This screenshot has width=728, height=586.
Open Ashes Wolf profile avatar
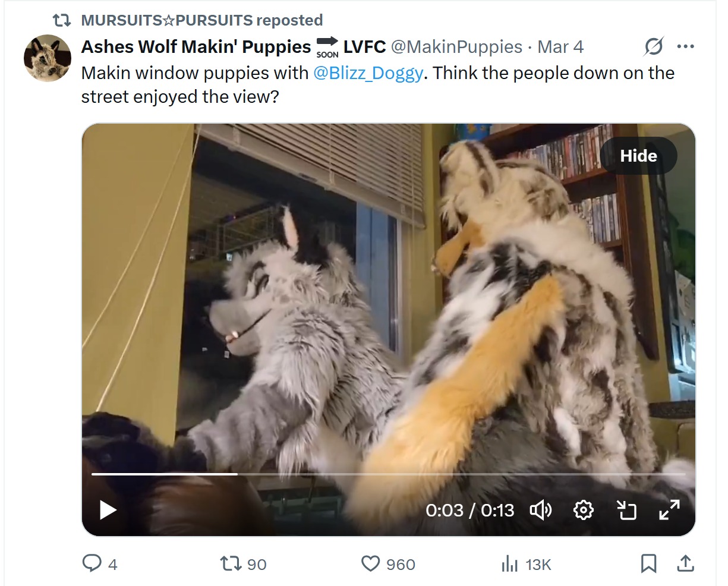[48, 58]
